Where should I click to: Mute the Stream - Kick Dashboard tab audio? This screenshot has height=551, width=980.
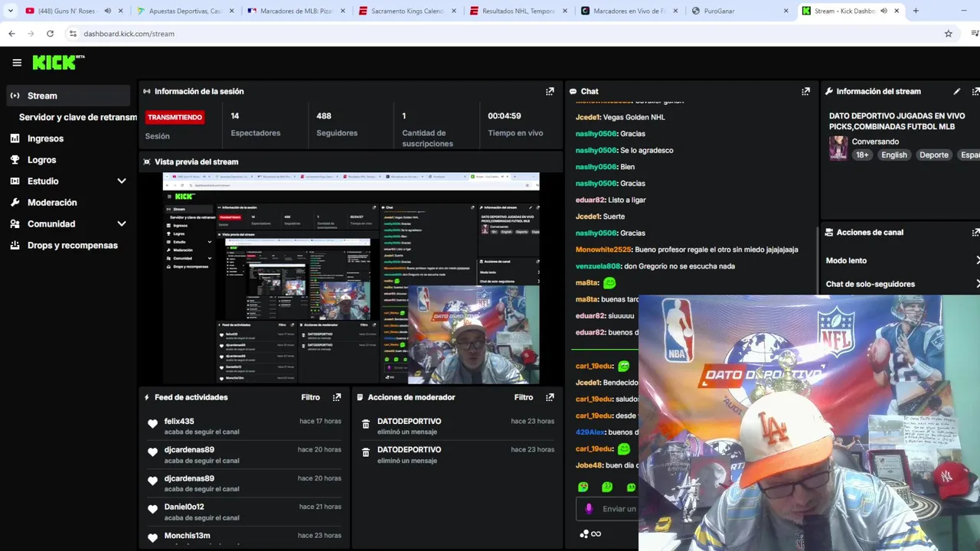pos(884,11)
